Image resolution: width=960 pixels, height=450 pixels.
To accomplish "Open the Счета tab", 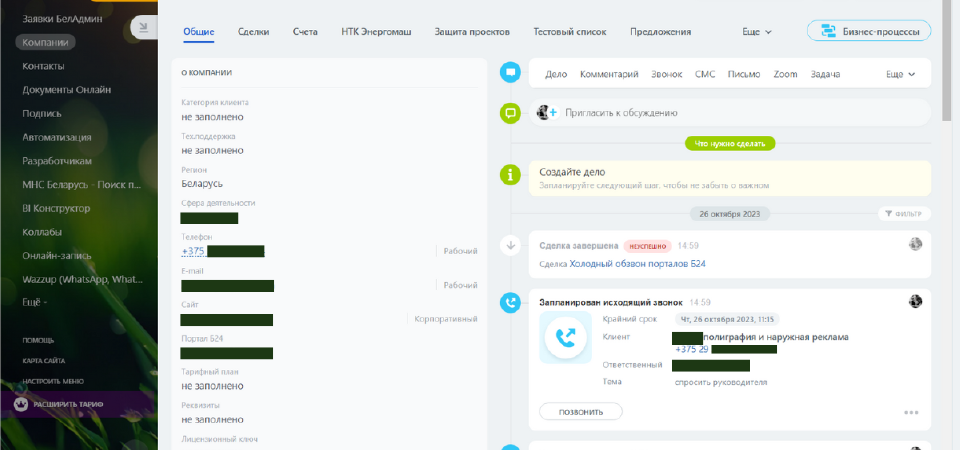I will 305,32.
